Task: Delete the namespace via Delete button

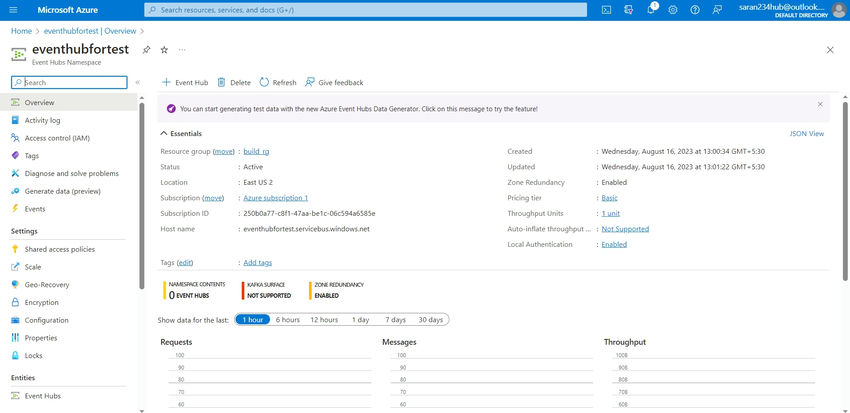Action: [x=234, y=82]
